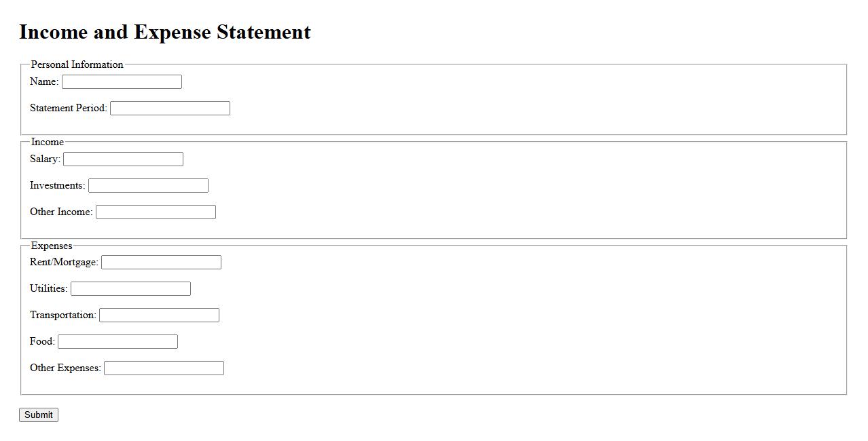Click the Name input field
Screen dimensions: 868x441
pos(122,81)
